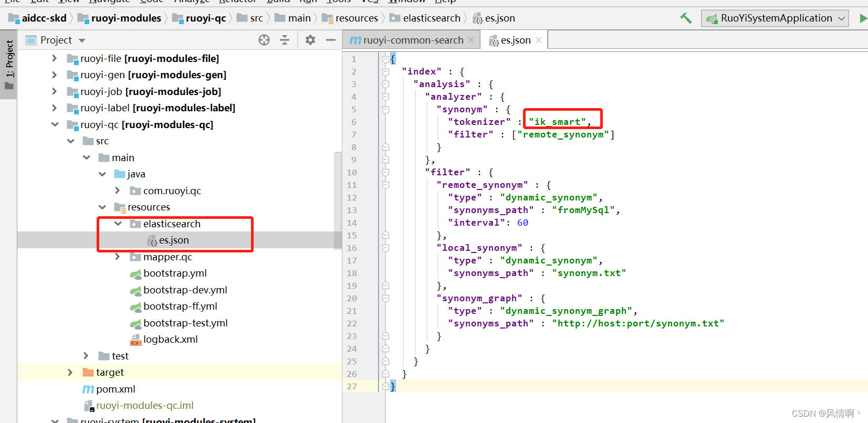Run the application with the green play icon

point(863,18)
